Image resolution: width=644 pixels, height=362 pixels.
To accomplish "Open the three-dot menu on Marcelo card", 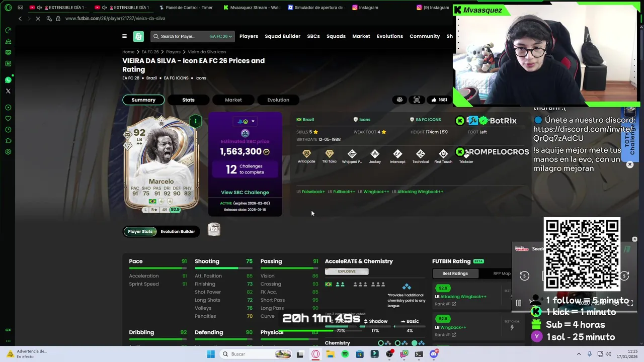I will tap(195, 121).
